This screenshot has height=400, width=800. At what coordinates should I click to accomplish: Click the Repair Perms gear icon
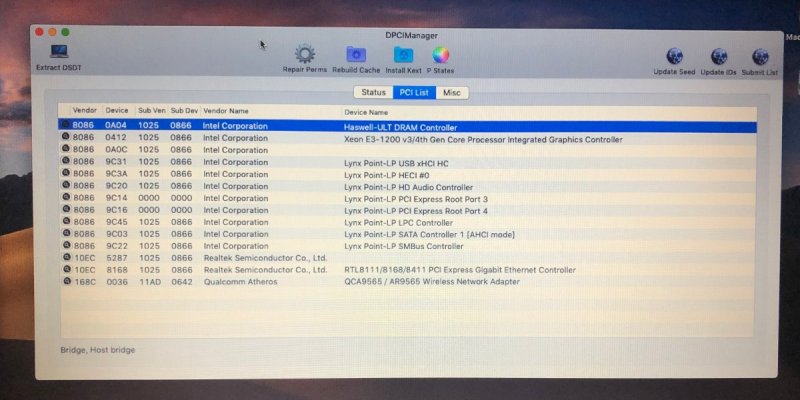[305, 54]
